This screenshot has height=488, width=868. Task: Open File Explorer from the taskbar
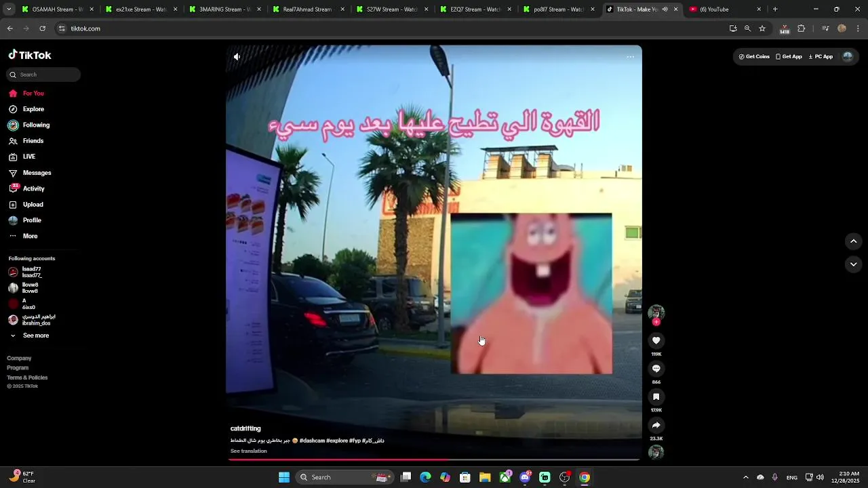(485, 477)
